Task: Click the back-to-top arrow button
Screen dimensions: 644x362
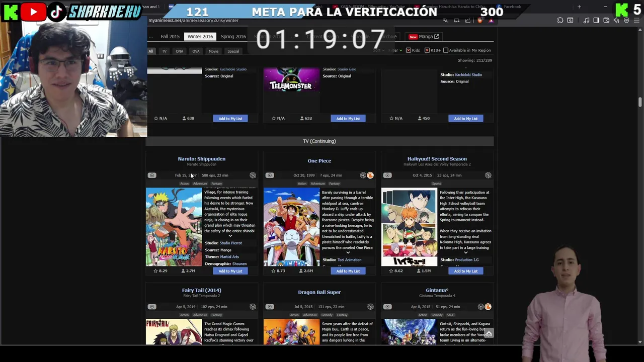Action: point(489,333)
